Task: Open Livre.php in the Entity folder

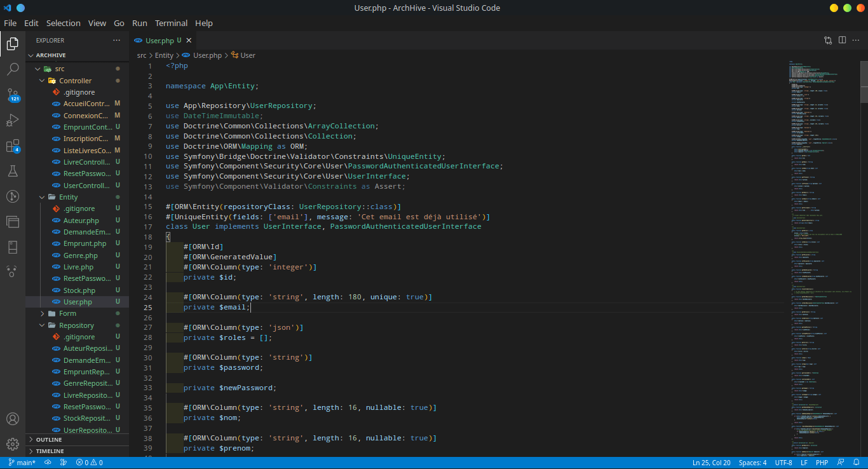Action: point(78,267)
